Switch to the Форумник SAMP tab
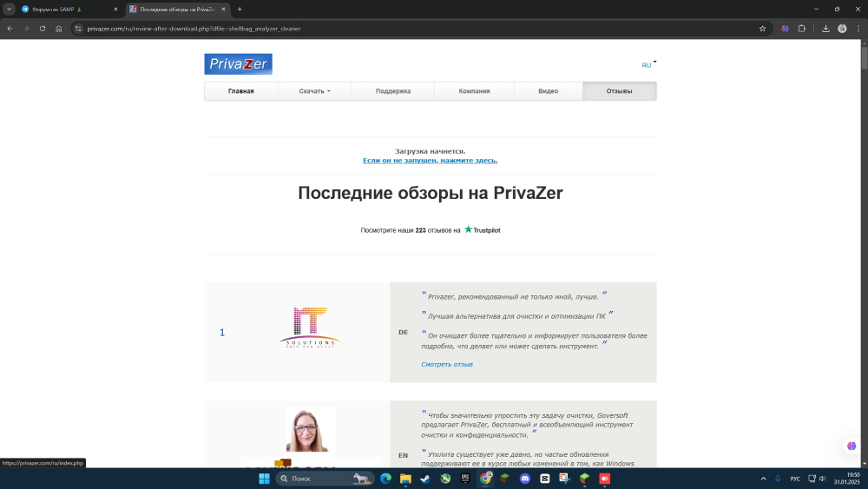The height and width of the screenshot is (489, 868). click(67, 9)
